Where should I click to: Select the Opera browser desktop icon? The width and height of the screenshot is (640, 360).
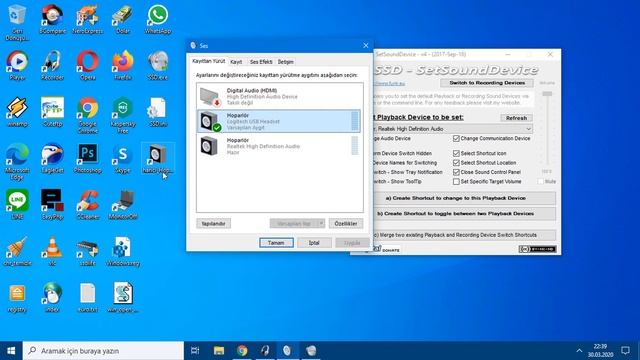(87, 64)
